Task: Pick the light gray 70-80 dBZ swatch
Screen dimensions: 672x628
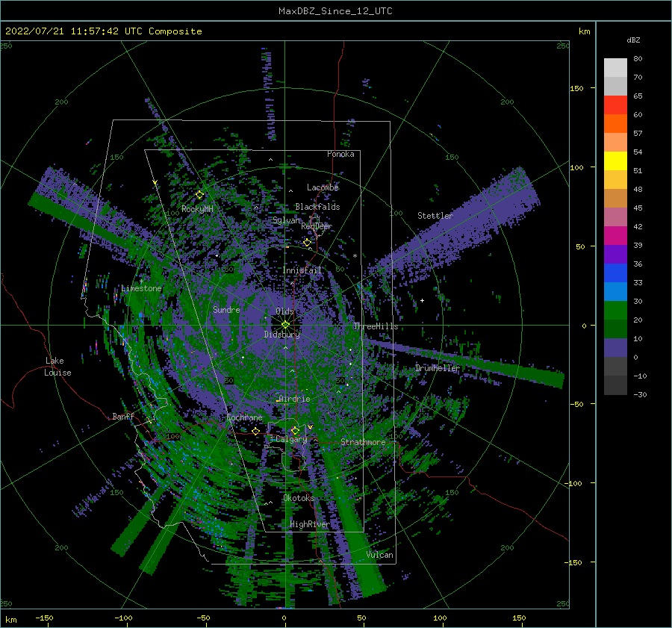Action: [615, 68]
